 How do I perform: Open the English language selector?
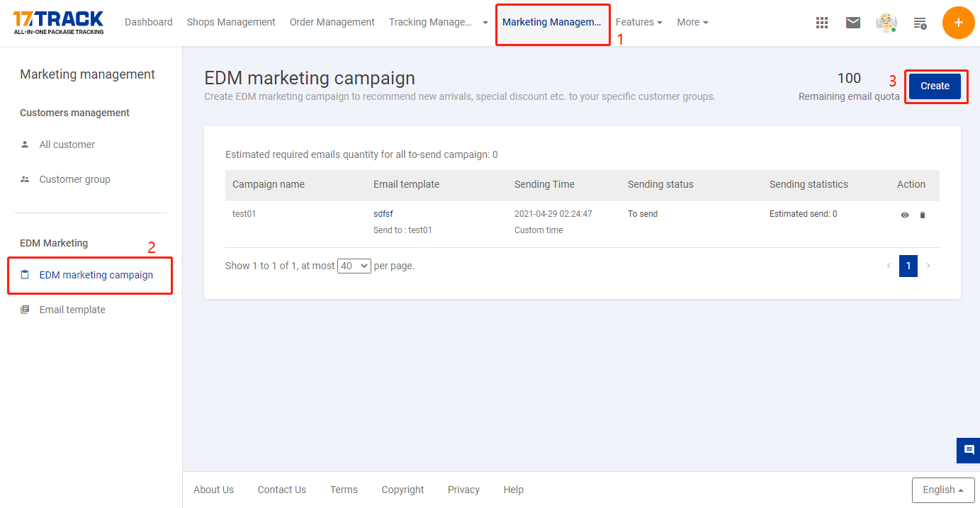coord(943,490)
